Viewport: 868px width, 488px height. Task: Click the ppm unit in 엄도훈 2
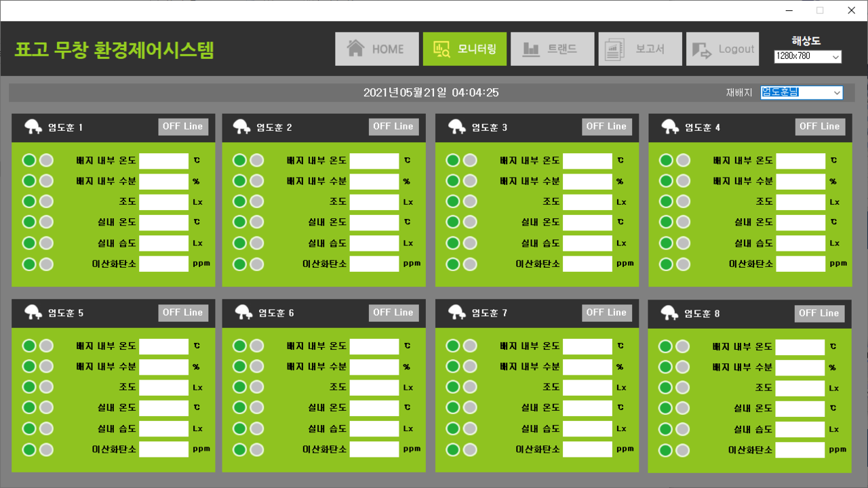click(412, 264)
